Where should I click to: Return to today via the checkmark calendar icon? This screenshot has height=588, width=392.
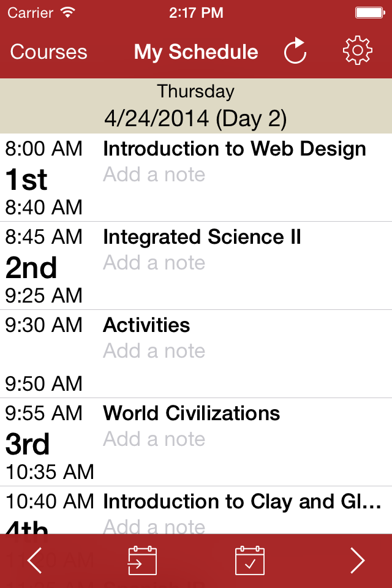[249, 560]
